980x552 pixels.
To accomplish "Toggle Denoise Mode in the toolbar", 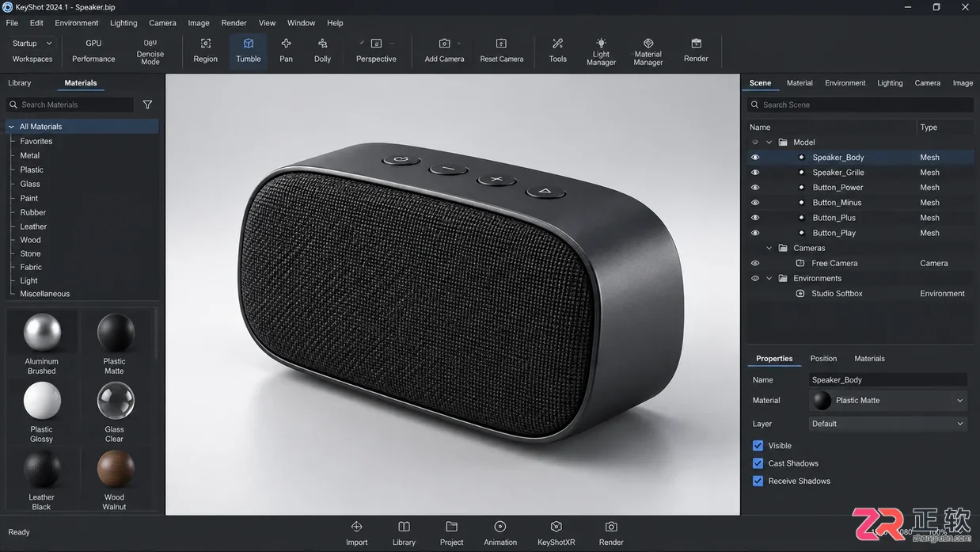I will (150, 51).
